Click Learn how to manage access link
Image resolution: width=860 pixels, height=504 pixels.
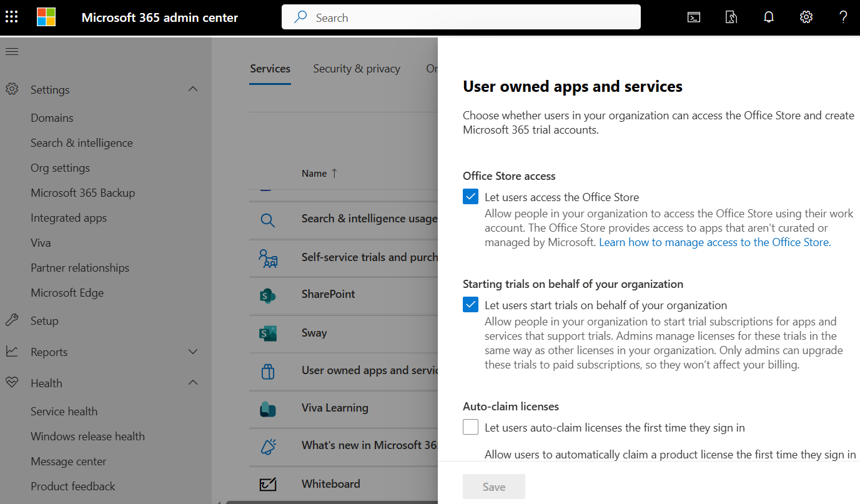(715, 242)
